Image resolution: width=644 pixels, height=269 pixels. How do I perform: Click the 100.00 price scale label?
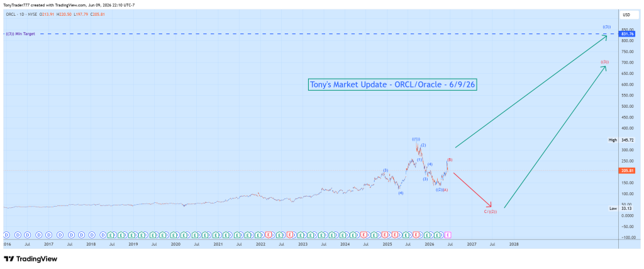626,194
